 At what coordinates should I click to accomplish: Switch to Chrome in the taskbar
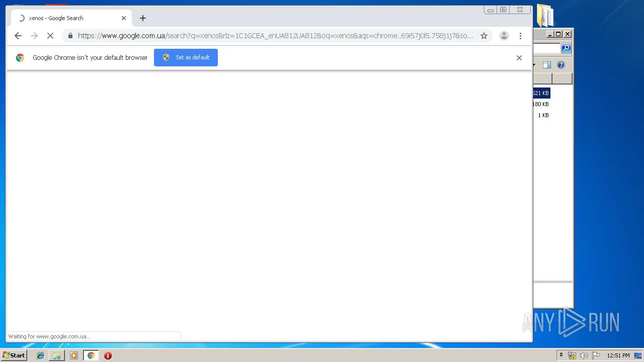[91, 355]
